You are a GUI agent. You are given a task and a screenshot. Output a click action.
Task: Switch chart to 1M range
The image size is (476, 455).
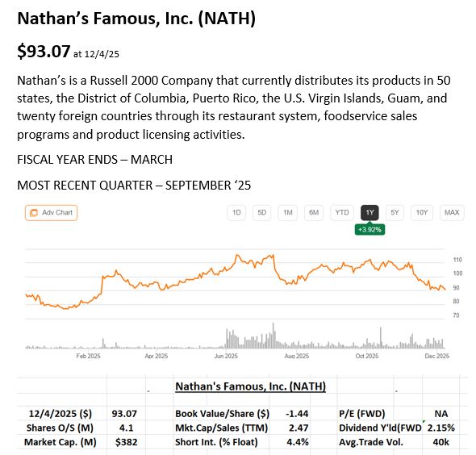point(287,212)
